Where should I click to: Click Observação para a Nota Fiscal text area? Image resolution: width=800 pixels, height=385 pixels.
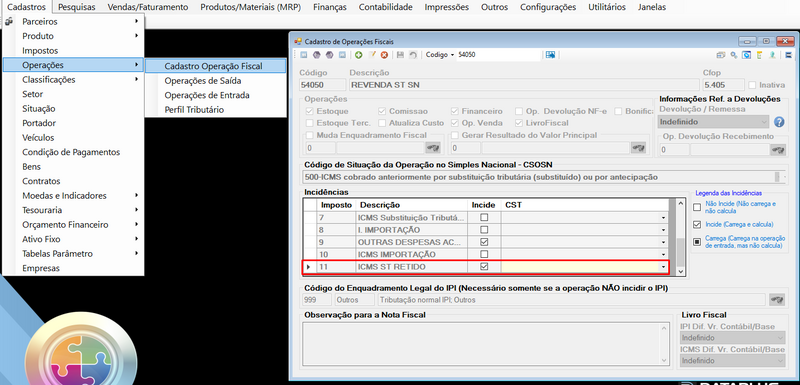(486, 344)
